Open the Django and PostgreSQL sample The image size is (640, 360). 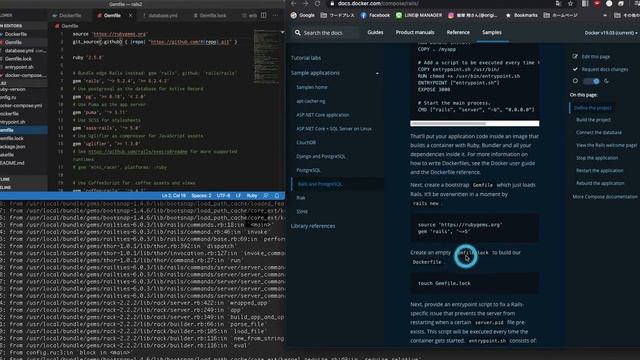click(321, 156)
